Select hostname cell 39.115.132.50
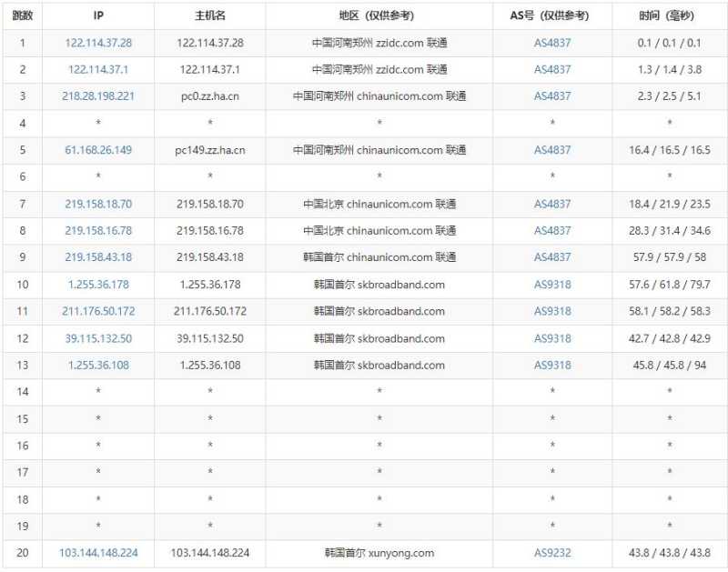 tap(210, 338)
